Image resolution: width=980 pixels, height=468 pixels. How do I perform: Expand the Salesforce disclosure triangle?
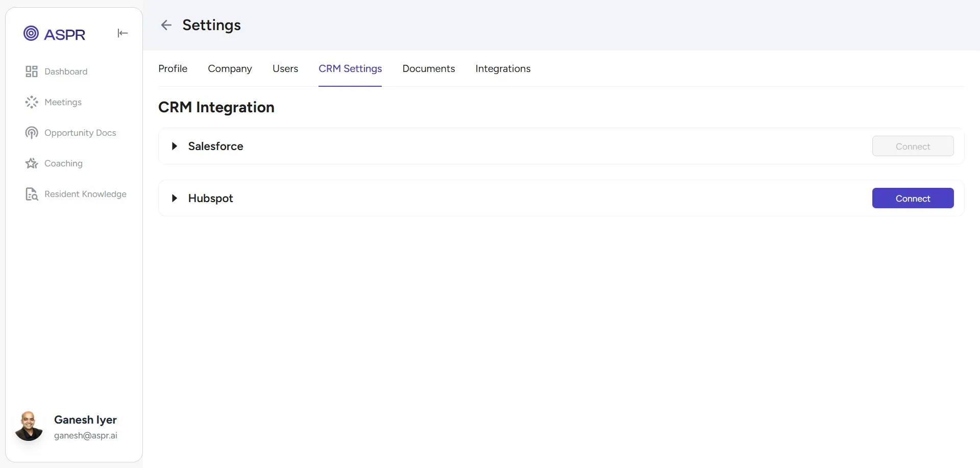coord(175,146)
